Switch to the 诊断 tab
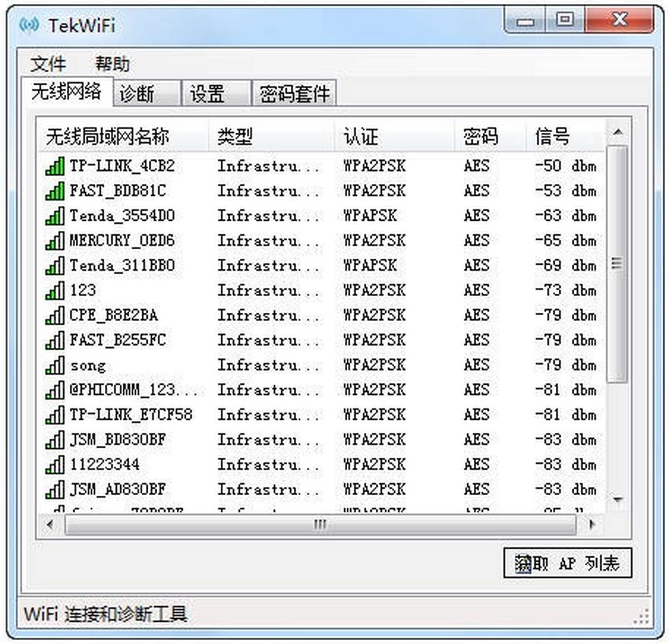Image resolution: width=669 pixels, height=644 pixels. pos(137,94)
